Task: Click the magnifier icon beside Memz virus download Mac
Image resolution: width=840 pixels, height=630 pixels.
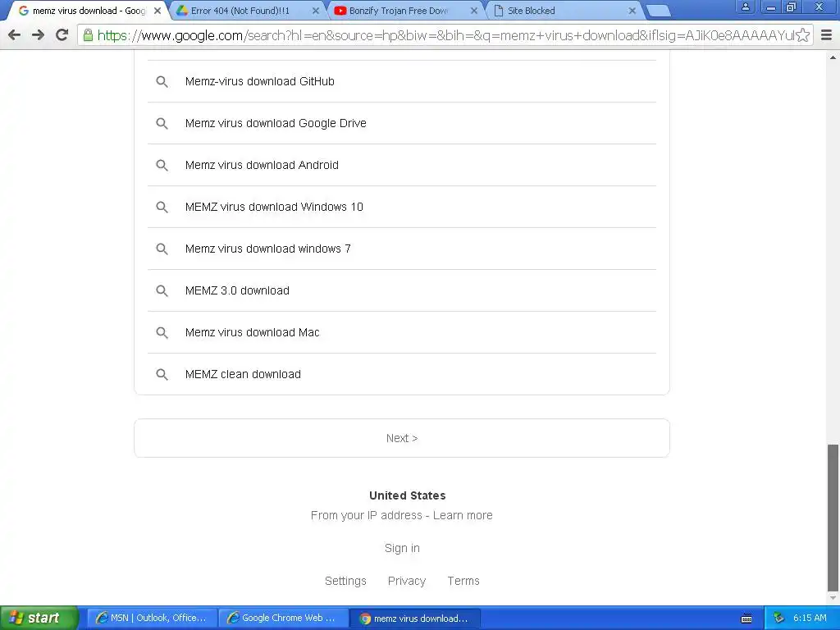Action: coord(162,332)
